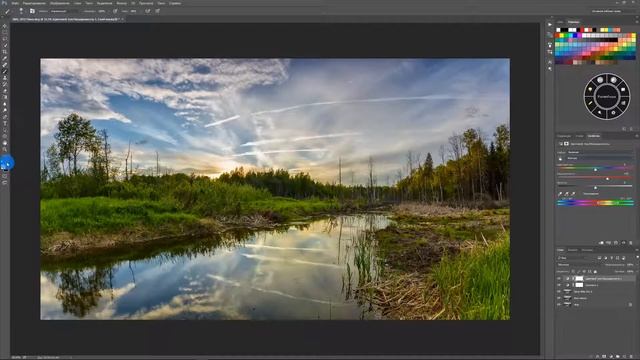640x360 pixels.
Task: Toggle pressure for opacity in the options bar
Action: (x=115, y=11)
